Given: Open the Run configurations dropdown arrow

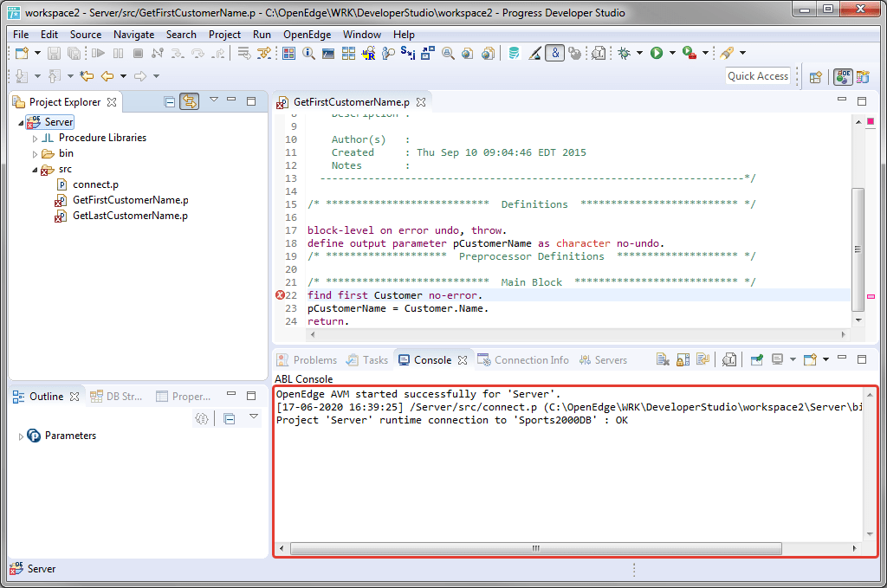Looking at the screenshot, I should tap(672, 53).
